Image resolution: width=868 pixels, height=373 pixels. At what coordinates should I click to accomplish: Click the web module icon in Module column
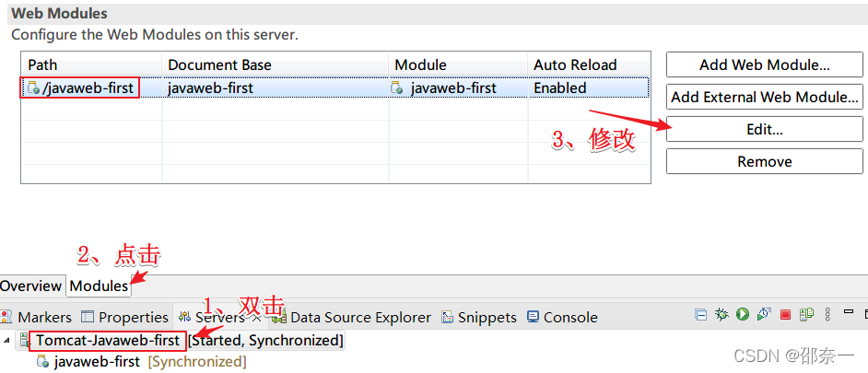coord(397,88)
